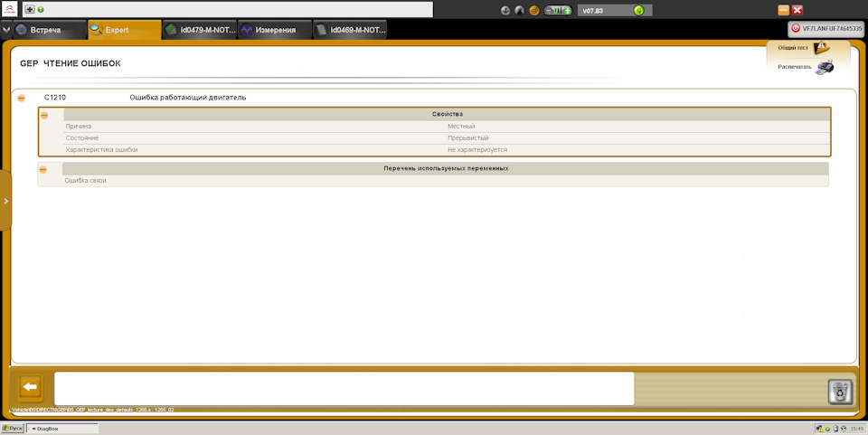Click the Citroën logo icon
The width and height of the screenshot is (868, 435).
coord(10,9)
